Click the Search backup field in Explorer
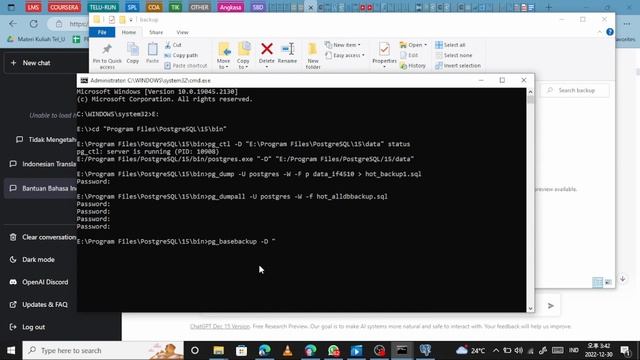 pos(575,90)
